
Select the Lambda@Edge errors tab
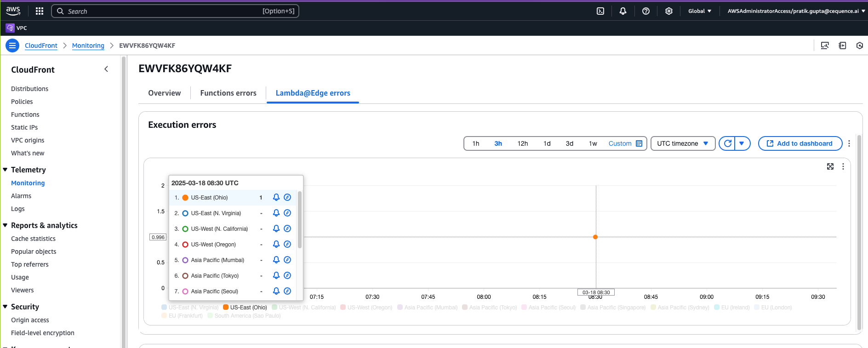pos(313,93)
